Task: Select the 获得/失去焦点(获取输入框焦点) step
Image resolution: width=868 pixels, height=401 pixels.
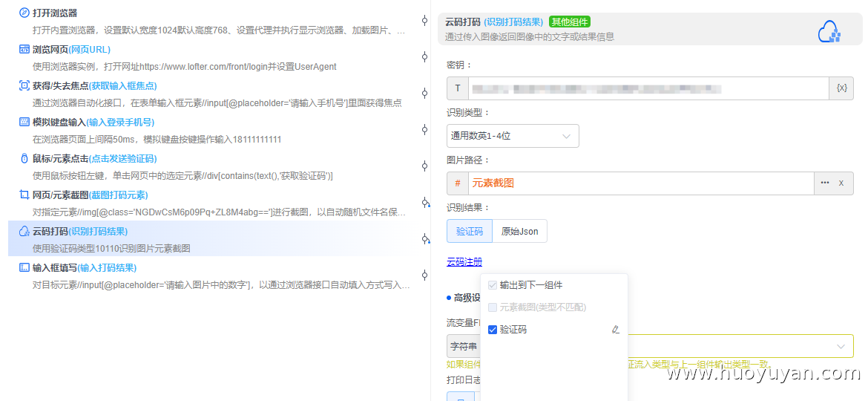Action: pyautogui.click(x=95, y=86)
